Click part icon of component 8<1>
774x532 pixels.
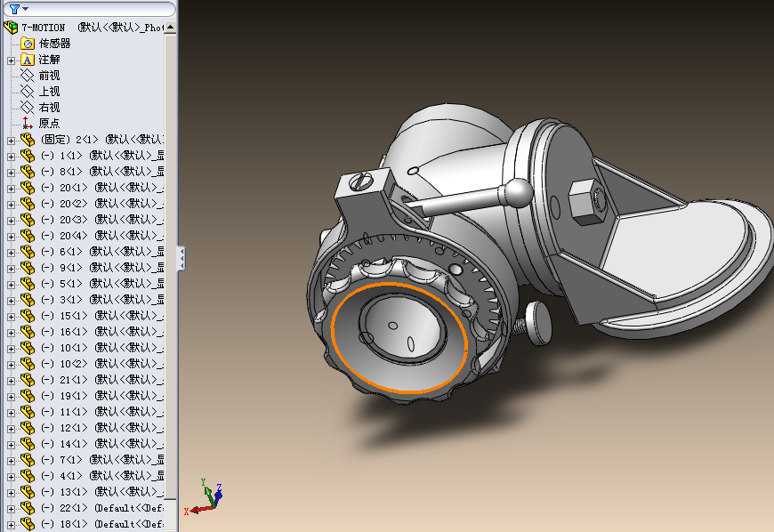(28, 171)
